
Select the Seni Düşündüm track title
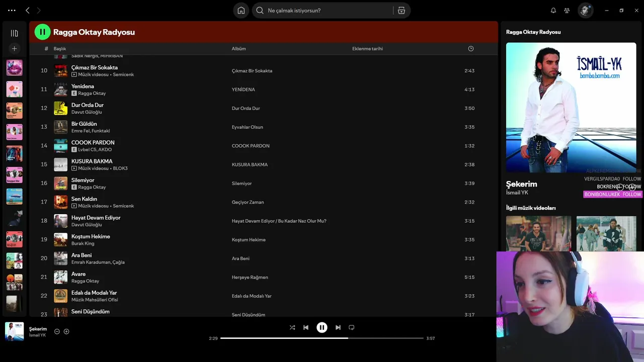91,312
